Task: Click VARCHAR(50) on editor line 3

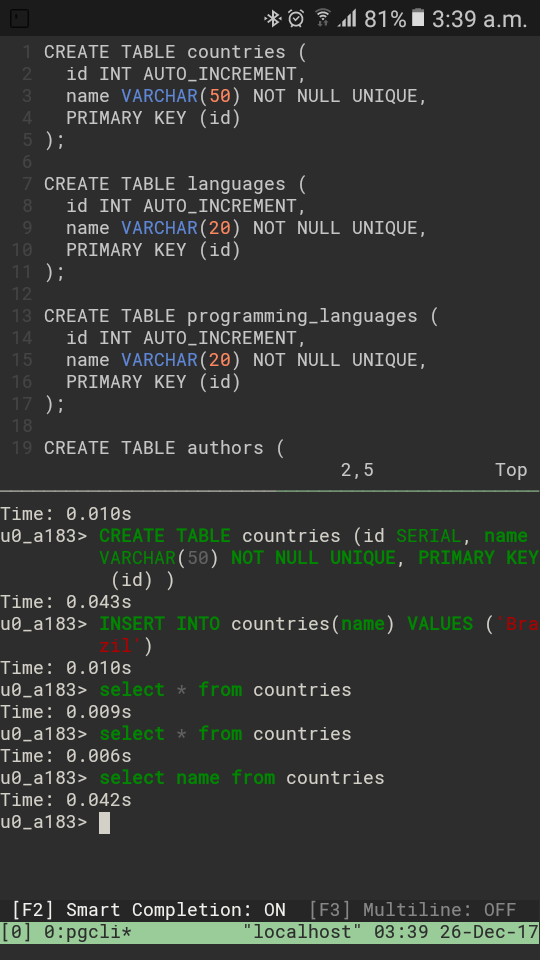Action: pyautogui.click(x=181, y=96)
